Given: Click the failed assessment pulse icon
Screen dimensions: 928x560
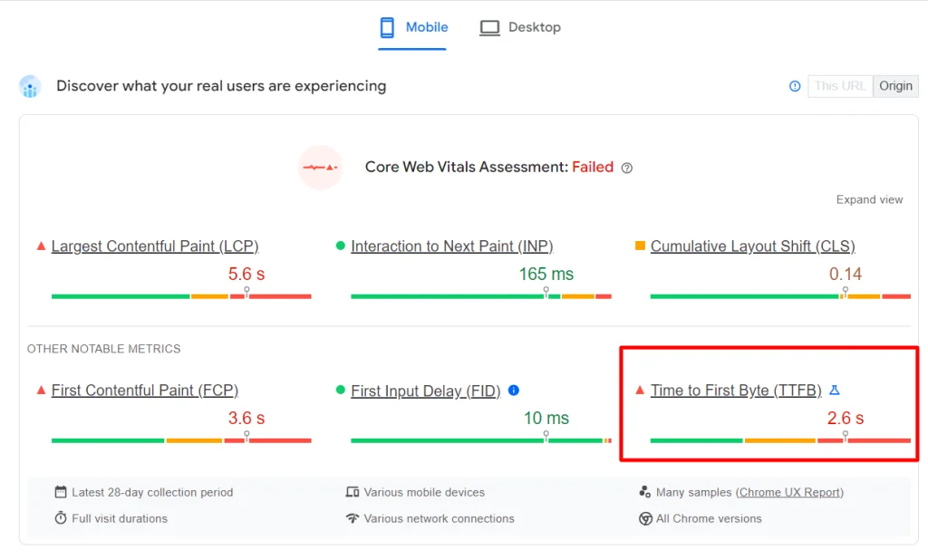Looking at the screenshot, I should click(x=320, y=168).
